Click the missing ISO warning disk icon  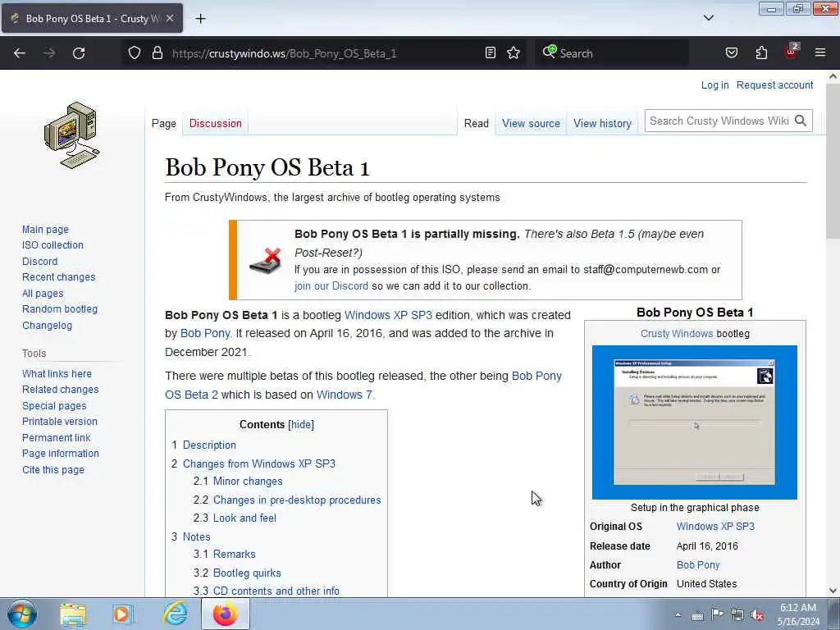[x=265, y=260]
